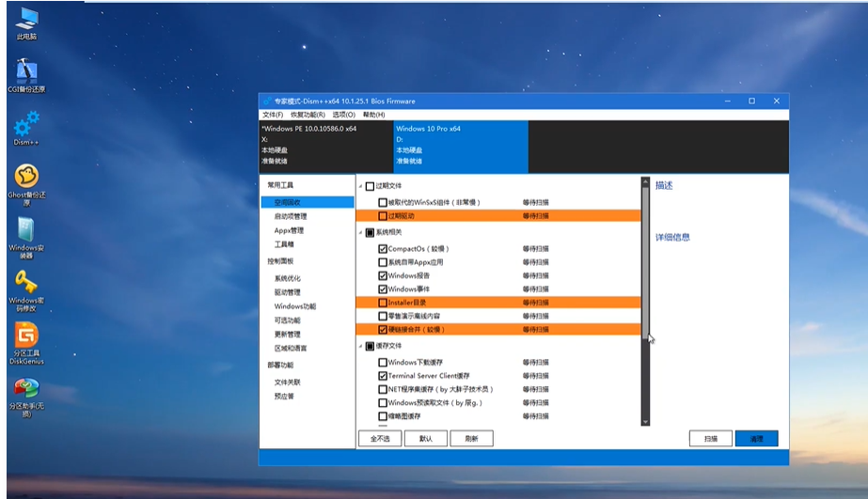This screenshot has width=868, height=499.
Task: Open 预应答 in the sidebar
Action: pos(284,397)
